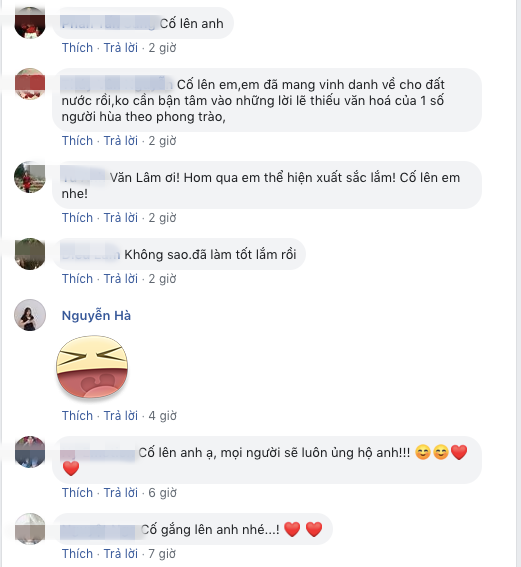
Task: Click Thích under the "Văn Lâm ơi" comment
Action: pos(77,218)
